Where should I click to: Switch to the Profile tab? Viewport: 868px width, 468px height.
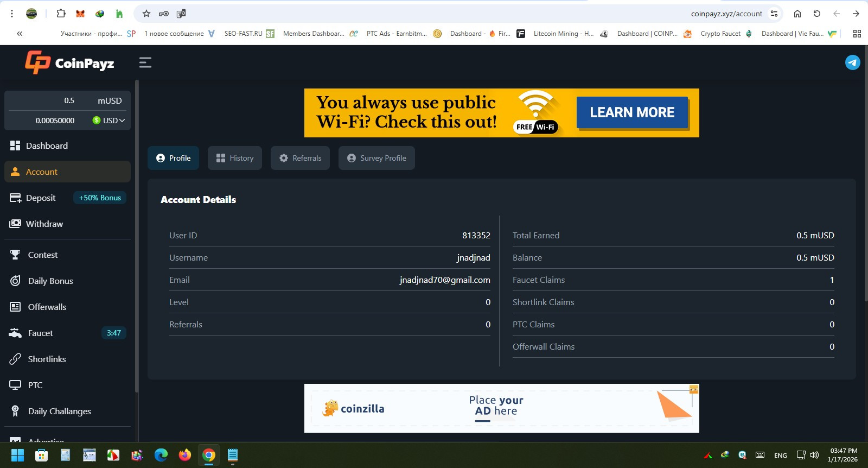[x=174, y=158]
